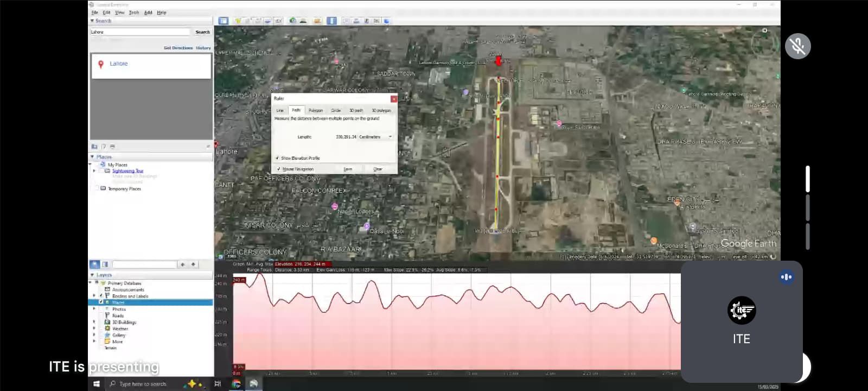Collapse the Layers panel triangle
The image size is (868, 391).
(92, 275)
